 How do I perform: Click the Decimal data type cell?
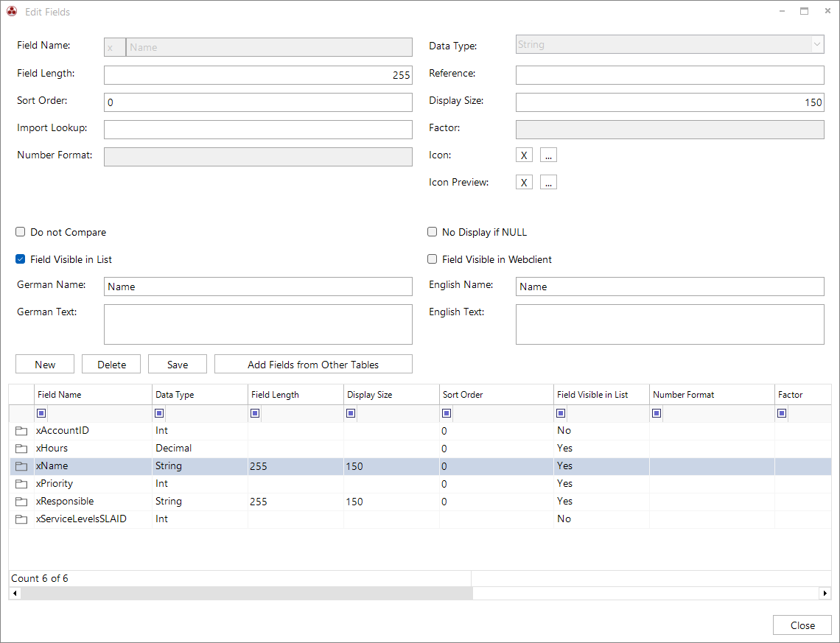(x=200, y=448)
